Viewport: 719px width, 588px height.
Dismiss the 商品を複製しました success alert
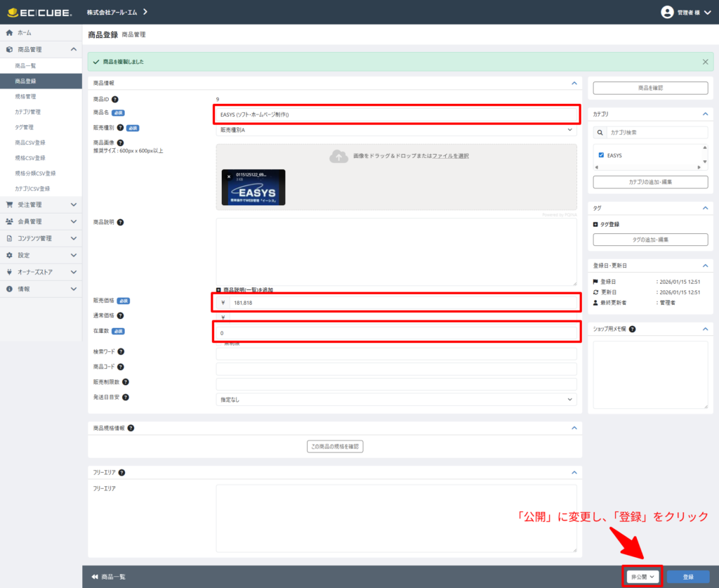705,62
